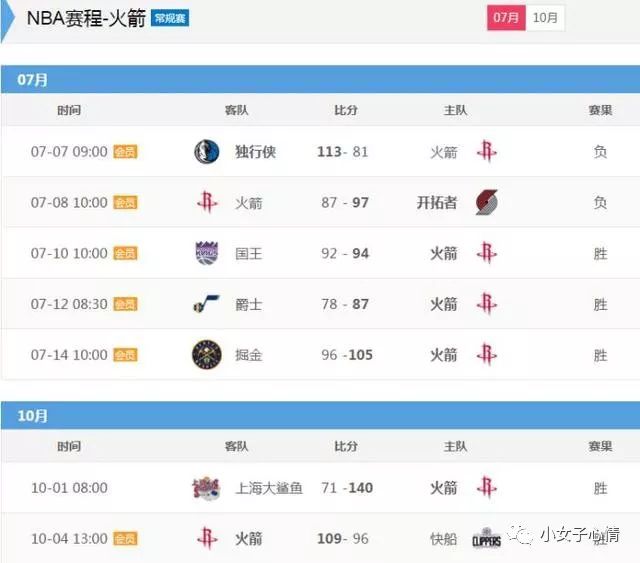Click 会员 badge in 07-08 row

[x=125, y=203]
